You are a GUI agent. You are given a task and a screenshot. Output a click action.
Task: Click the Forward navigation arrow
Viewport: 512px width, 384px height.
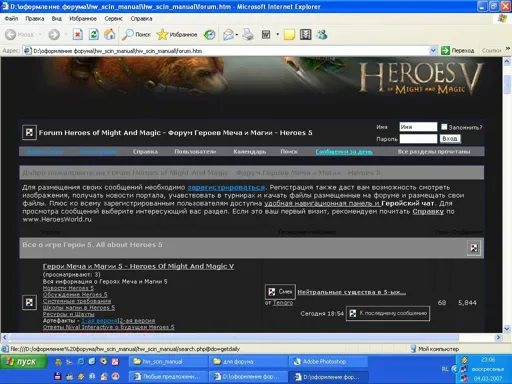tap(54, 34)
